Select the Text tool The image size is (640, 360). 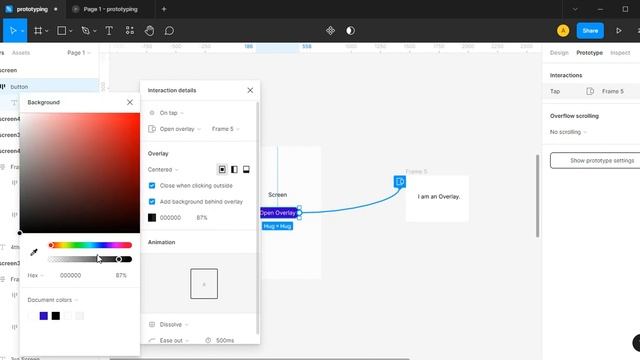(109, 31)
